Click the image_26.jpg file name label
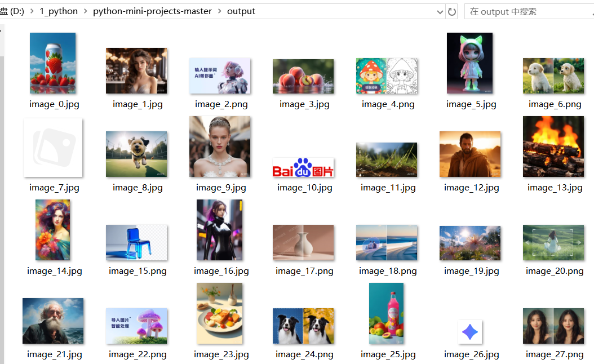Screen dimensions: 594x364 [472, 354]
